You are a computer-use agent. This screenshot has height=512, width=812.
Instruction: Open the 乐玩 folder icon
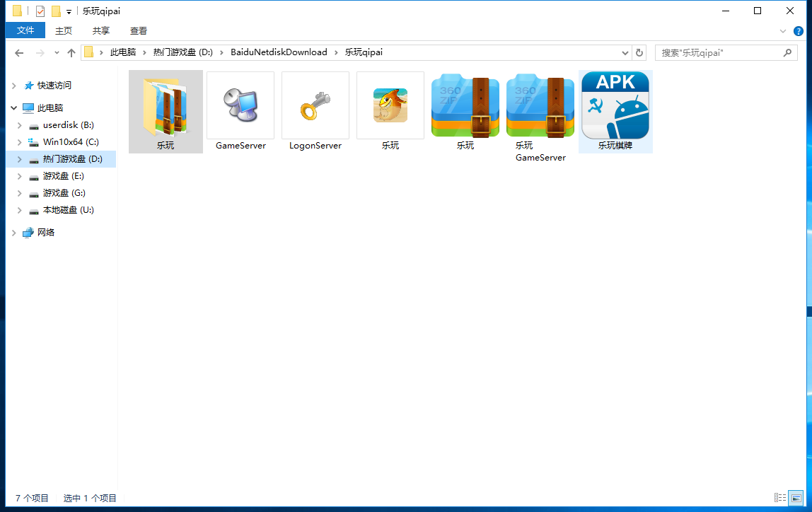point(166,106)
